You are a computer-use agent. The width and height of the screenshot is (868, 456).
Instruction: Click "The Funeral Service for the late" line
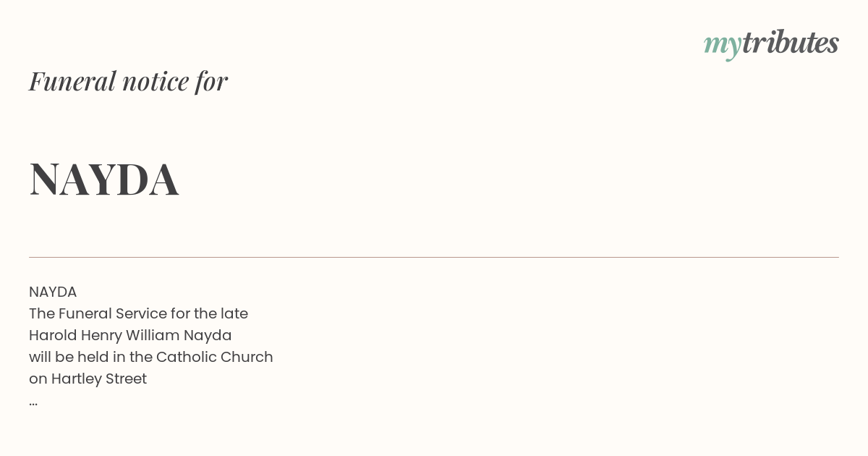[x=138, y=313]
